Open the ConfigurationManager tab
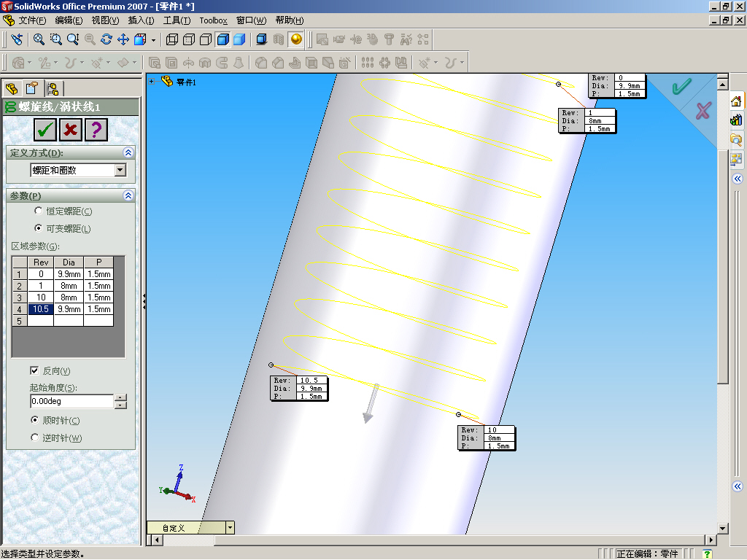Image resolution: width=747 pixels, height=560 pixels. 53,88
